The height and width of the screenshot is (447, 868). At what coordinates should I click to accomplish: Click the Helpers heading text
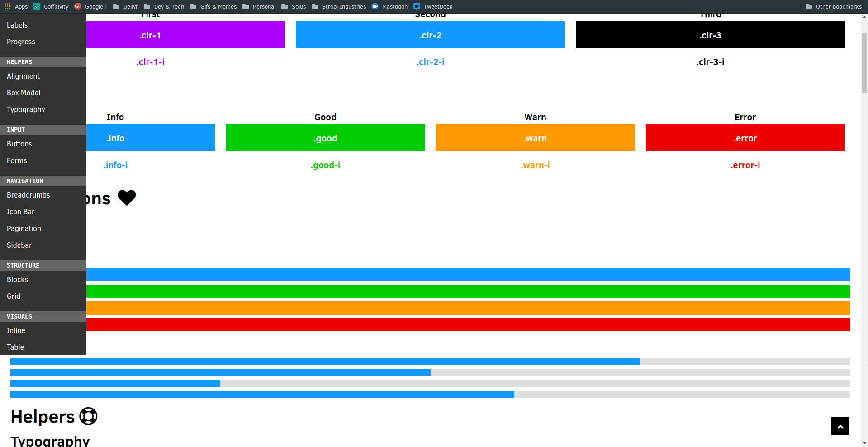(43, 417)
